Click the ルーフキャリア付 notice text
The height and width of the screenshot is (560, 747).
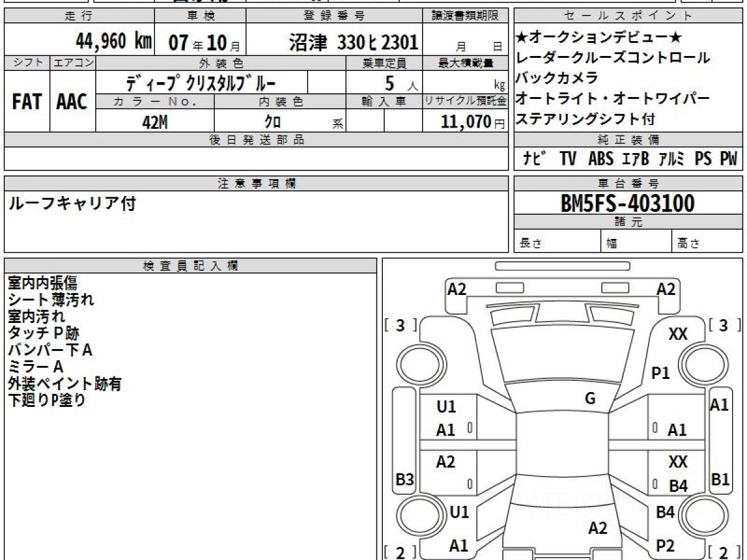[71, 202]
